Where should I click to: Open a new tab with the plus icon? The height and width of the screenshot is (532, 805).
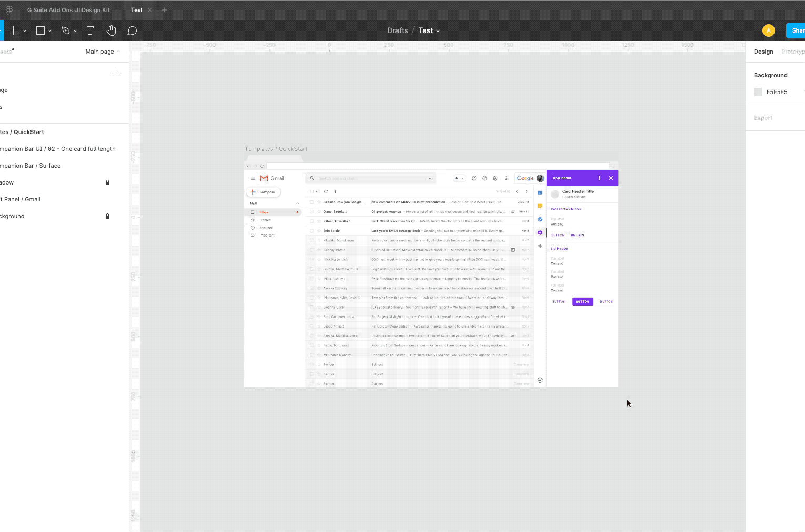click(165, 10)
